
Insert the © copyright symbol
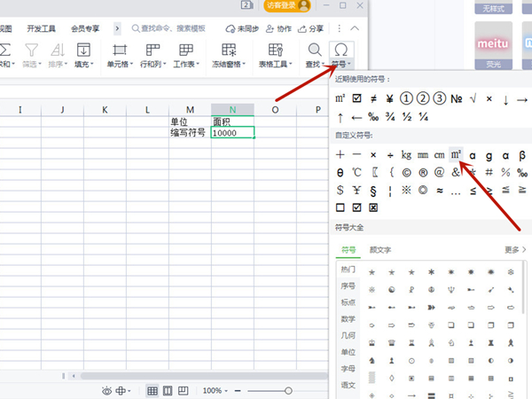pos(406,173)
